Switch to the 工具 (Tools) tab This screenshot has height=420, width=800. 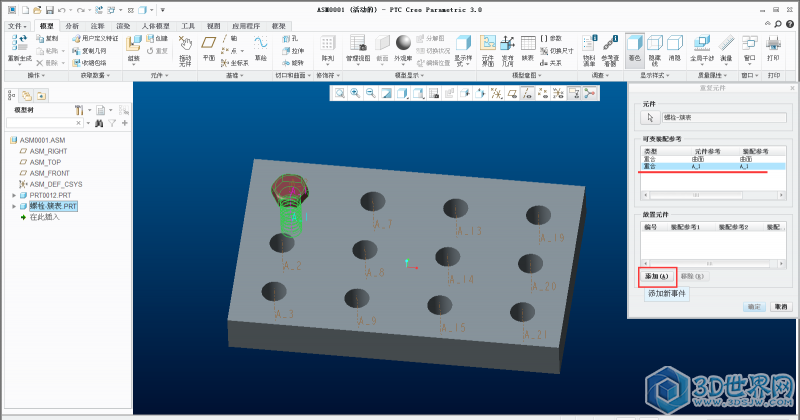tap(188, 26)
